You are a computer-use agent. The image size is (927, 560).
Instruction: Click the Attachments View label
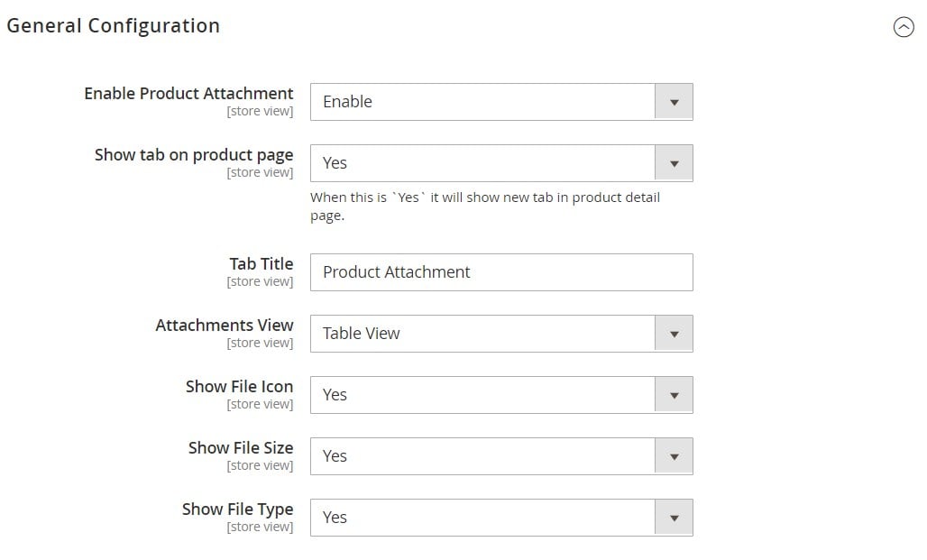pos(225,326)
